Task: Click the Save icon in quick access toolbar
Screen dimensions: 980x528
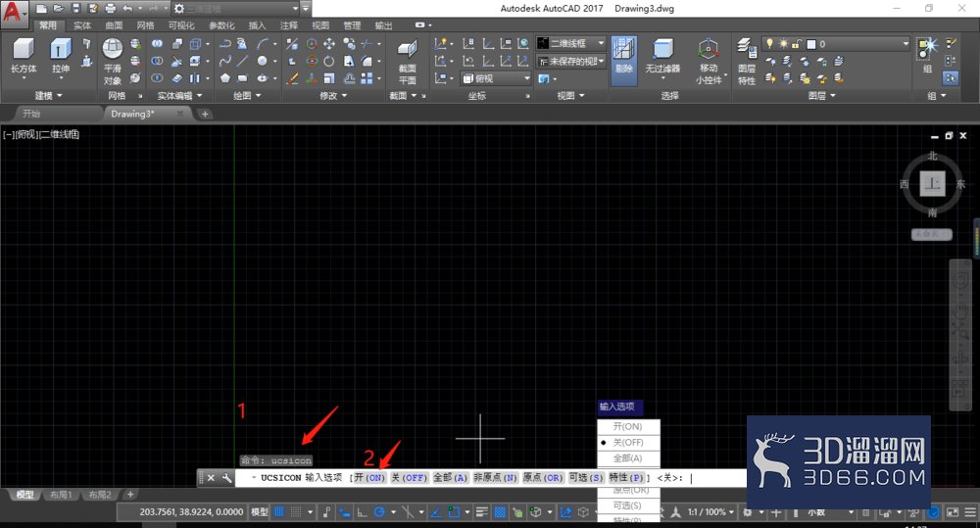Action: pyautogui.click(x=75, y=8)
